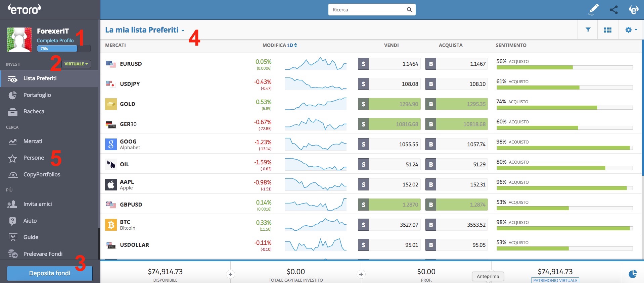The image size is (644, 283).
Task: Click the AAPL Apple logo icon
Action: point(111,184)
